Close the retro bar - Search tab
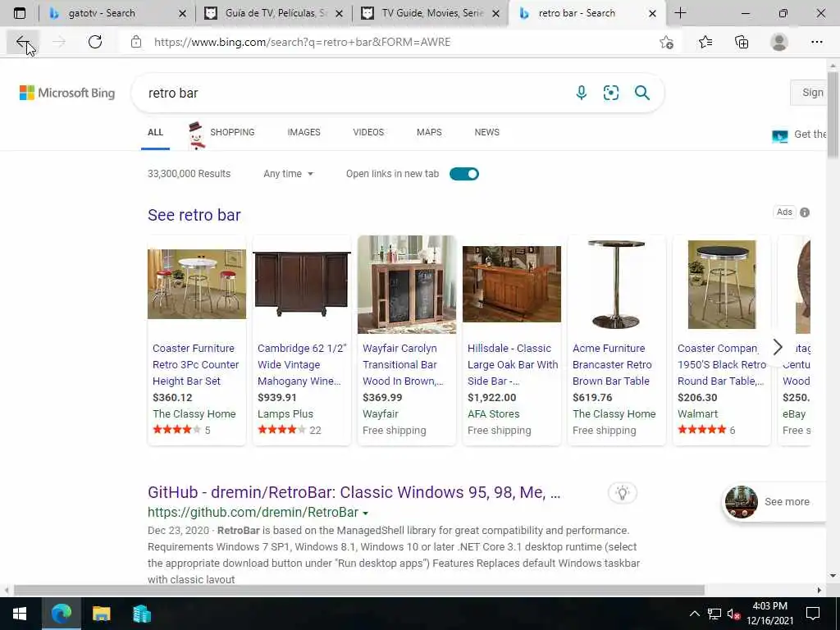Screen dimensions: 840x630 click(652, 13)
